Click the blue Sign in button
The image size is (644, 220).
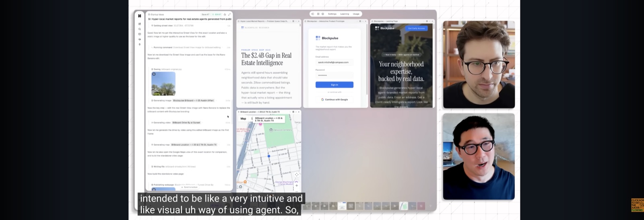pyautogui.click(x=334, y=85)
